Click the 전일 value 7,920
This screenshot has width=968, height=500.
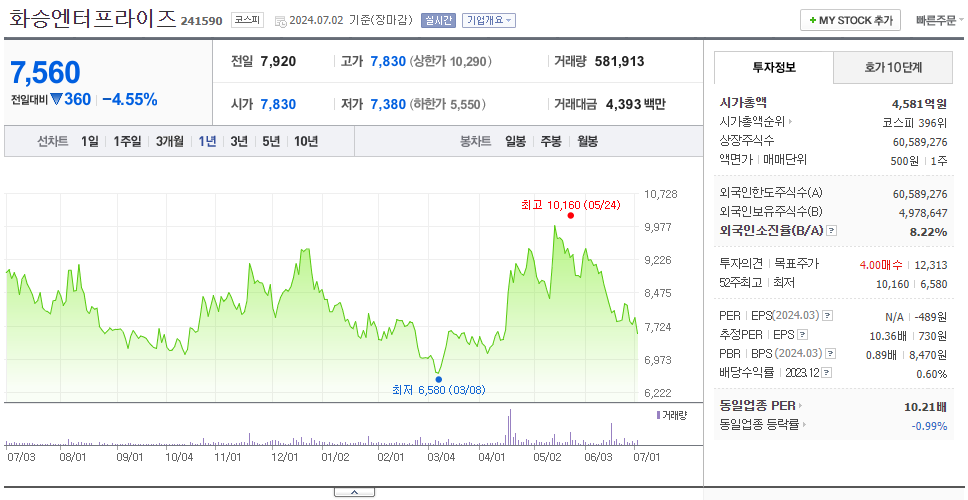[278, 61]
